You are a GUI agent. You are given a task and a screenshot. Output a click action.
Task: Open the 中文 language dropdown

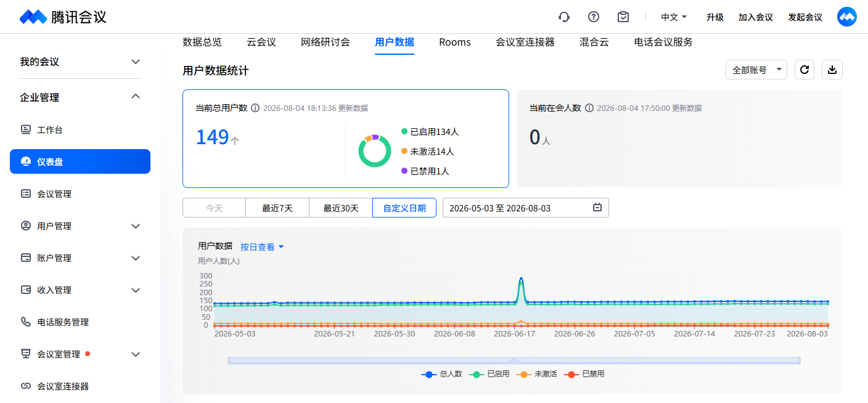[x=674, y=17]
